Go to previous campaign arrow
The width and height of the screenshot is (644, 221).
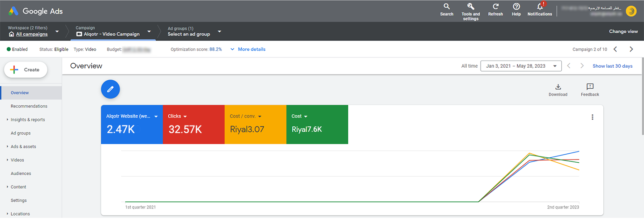pyautogui.click(x=615, y=49)
